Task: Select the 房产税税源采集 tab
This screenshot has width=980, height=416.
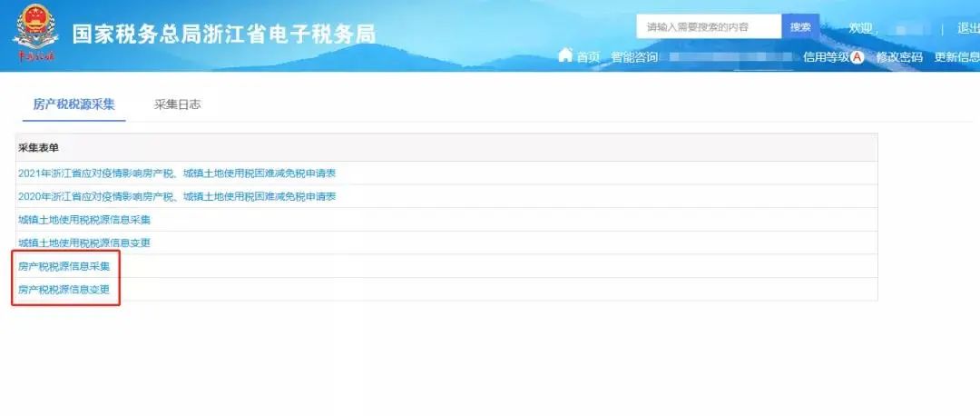Action: click(73, 104)
